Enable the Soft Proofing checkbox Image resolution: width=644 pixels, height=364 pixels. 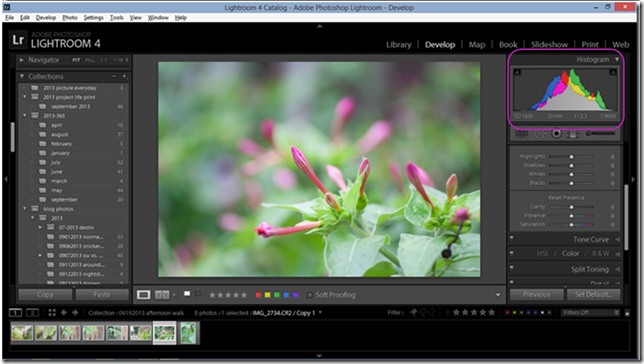click(310, 295)
